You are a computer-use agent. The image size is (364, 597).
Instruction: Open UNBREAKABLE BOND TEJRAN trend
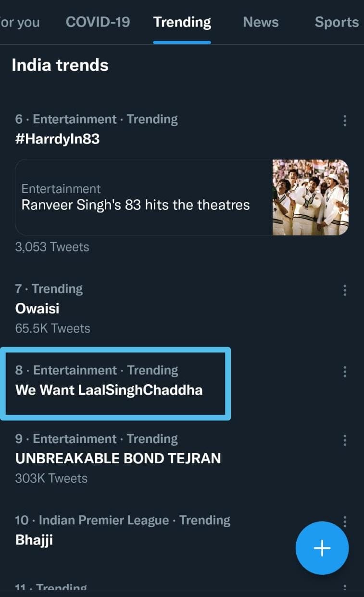[118, 458]
